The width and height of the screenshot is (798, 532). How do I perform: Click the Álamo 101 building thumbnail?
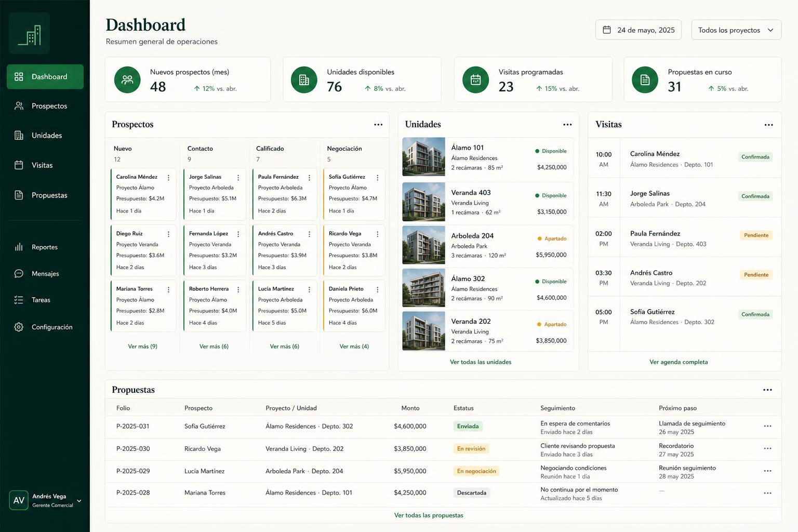point(424,157)
